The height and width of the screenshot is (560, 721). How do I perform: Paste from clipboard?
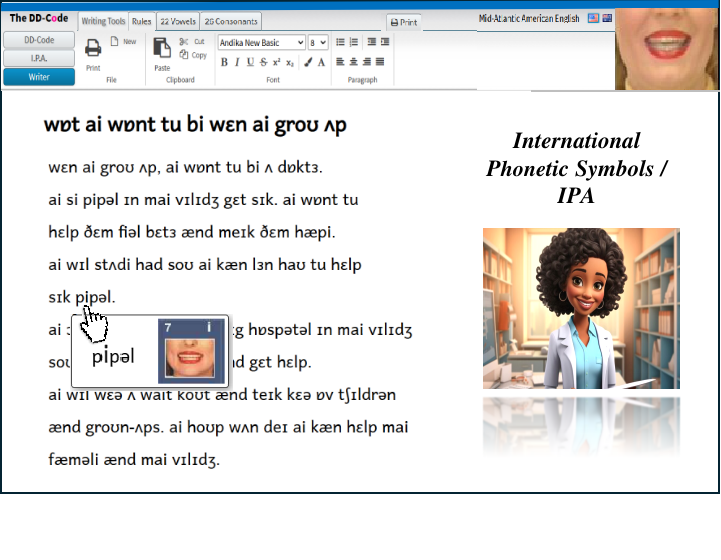(162, 48)
